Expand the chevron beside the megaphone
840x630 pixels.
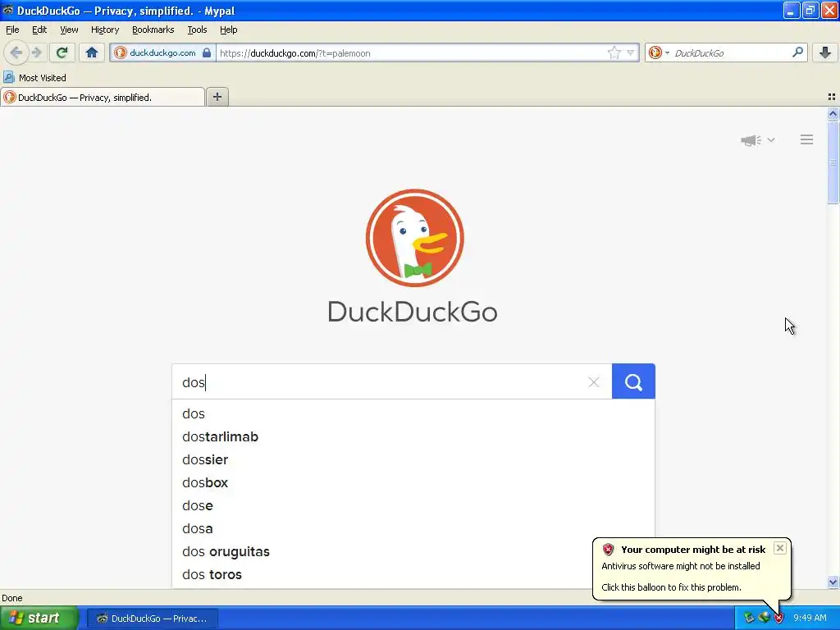point(771,139)
